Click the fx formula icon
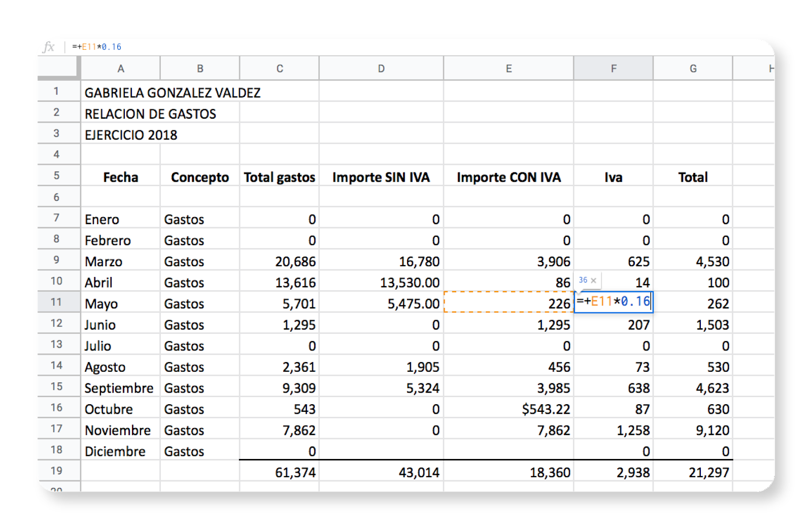This screenshot has width=812, height=531. coord(49,47)
